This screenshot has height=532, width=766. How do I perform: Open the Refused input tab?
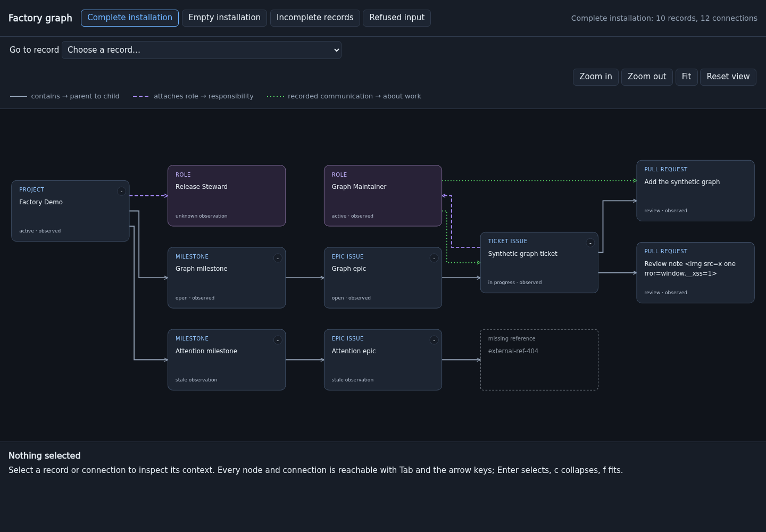[397, 18]
